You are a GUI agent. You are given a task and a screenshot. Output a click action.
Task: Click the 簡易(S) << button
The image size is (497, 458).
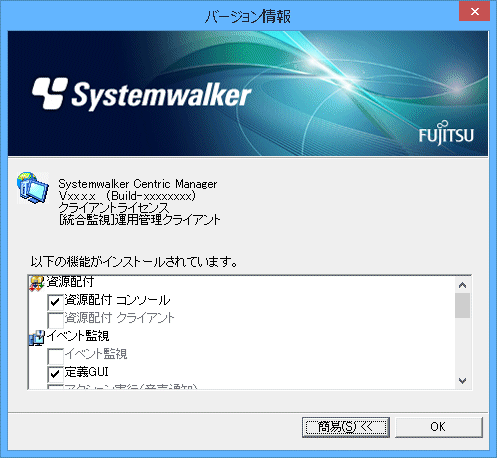point(346,427)
